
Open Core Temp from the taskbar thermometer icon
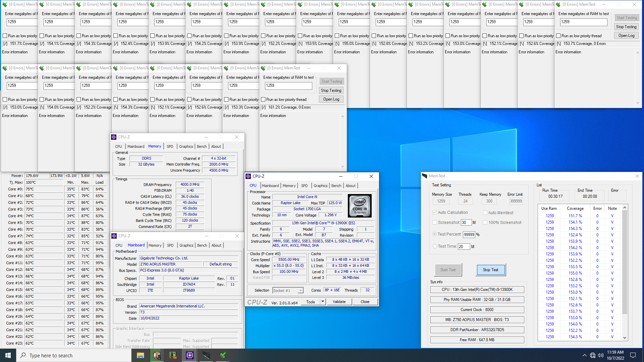157,355
